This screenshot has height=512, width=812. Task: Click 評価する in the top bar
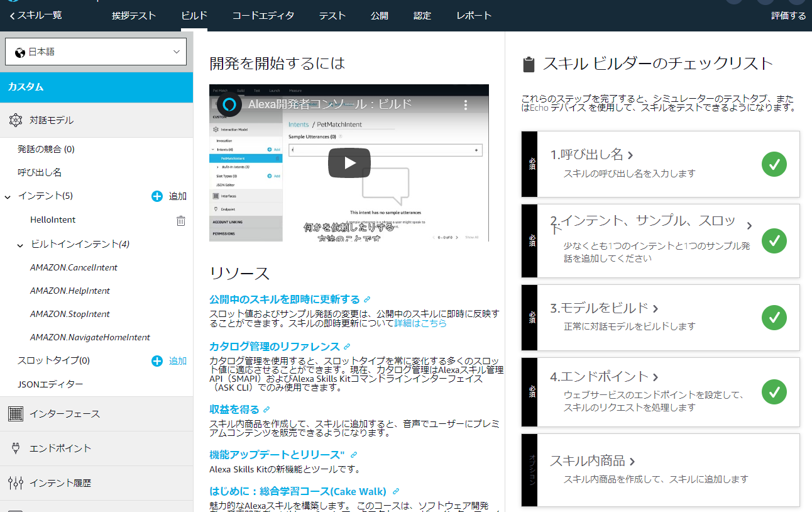click(x=789, y=16)
